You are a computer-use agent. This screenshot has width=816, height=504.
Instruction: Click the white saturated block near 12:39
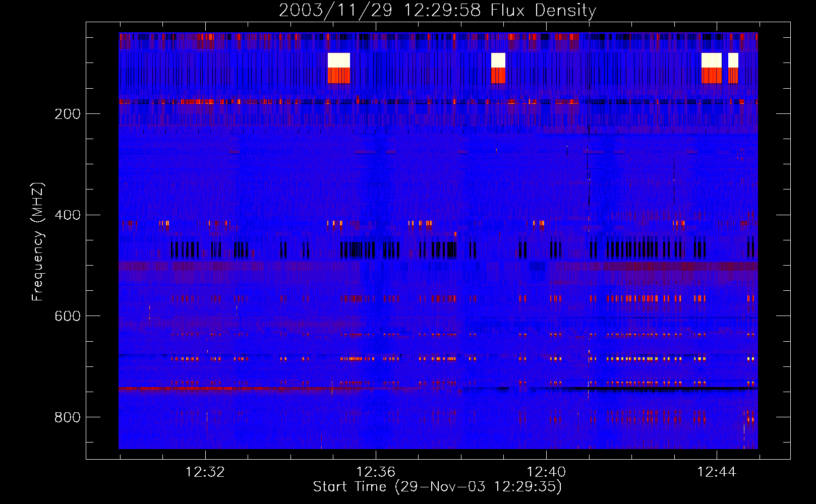tap(498, 60)
